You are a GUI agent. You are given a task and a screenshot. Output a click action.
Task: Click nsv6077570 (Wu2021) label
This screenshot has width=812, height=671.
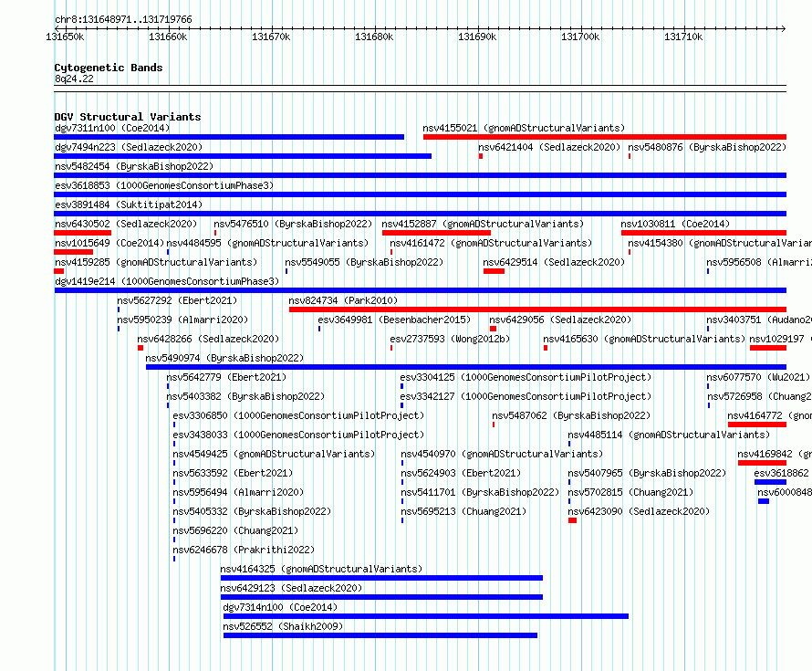tap(758, 377)
